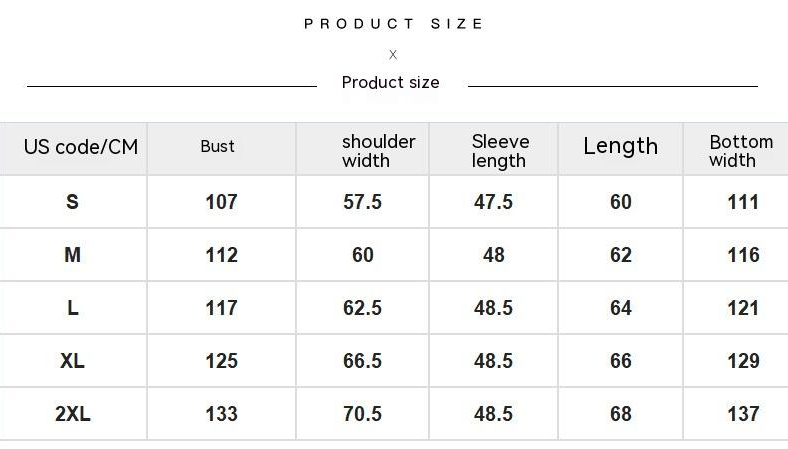Click the size "L" row label

[x=72, y=308]
